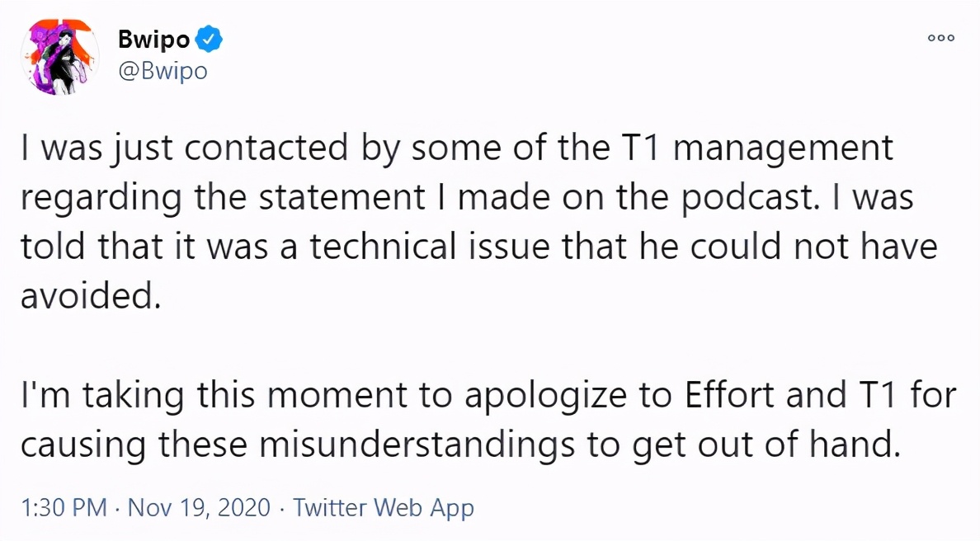This screenshot has width=980, height=541.
Task: Open the @Bwipo handle link
Action: [x=163, y=71]
